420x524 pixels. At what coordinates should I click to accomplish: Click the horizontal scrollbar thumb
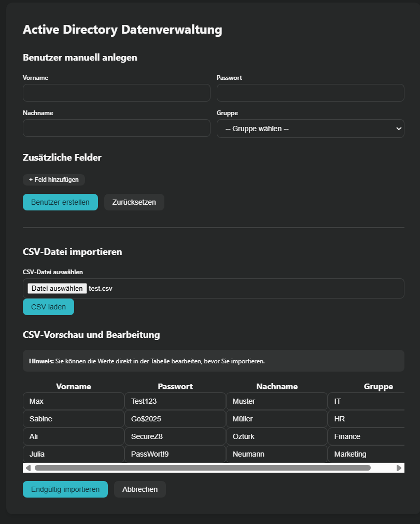pos(202,468)
